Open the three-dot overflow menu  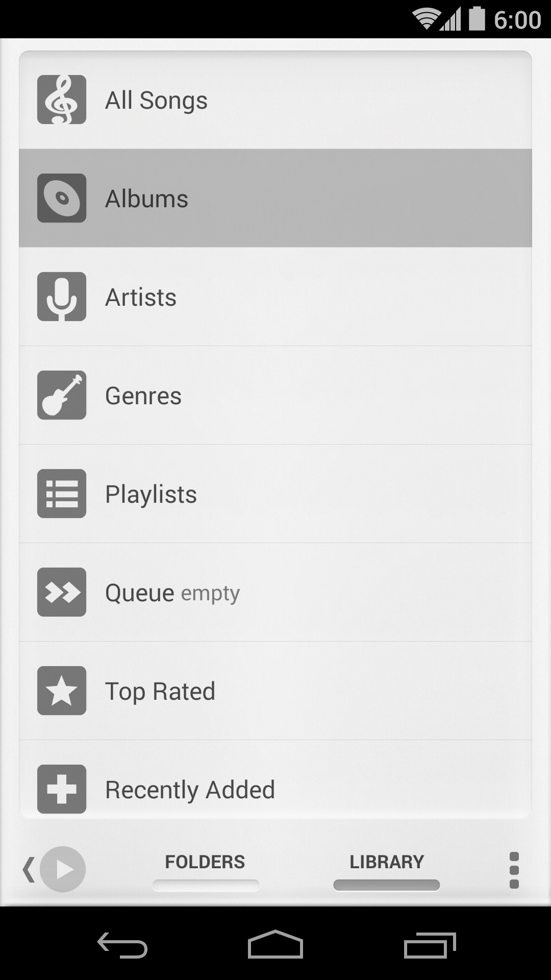(x=514, y=870)
